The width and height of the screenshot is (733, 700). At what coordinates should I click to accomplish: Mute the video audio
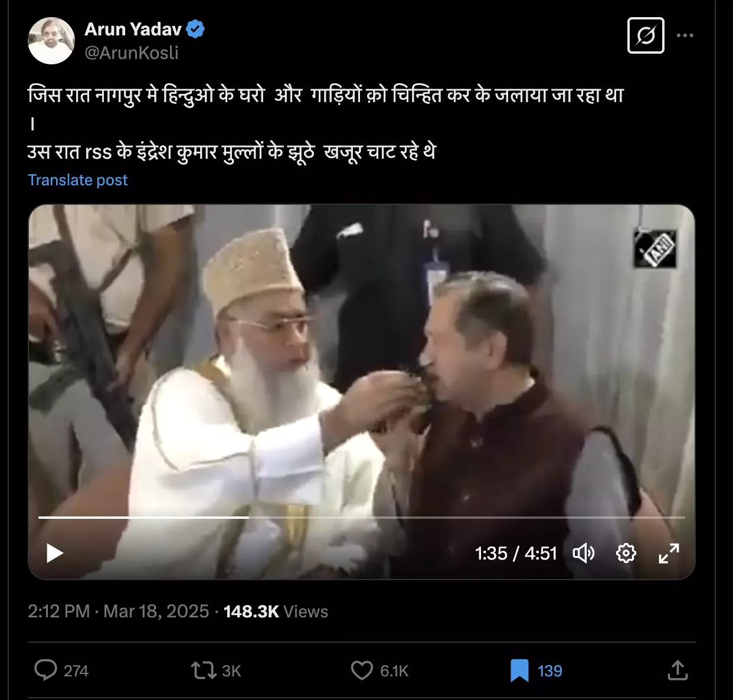click(x=584, y=553)
